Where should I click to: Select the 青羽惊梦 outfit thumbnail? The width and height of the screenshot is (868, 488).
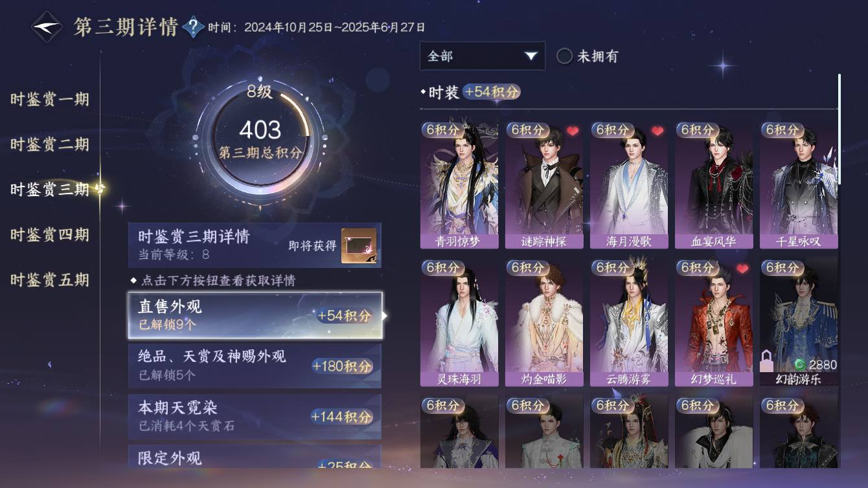[x=459, y=184]
